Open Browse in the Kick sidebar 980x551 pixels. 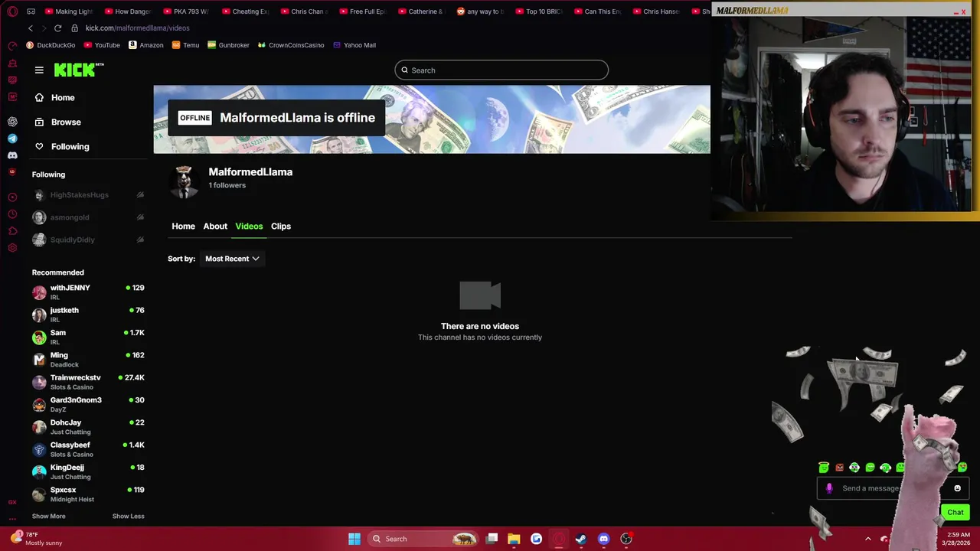(57, 122)
